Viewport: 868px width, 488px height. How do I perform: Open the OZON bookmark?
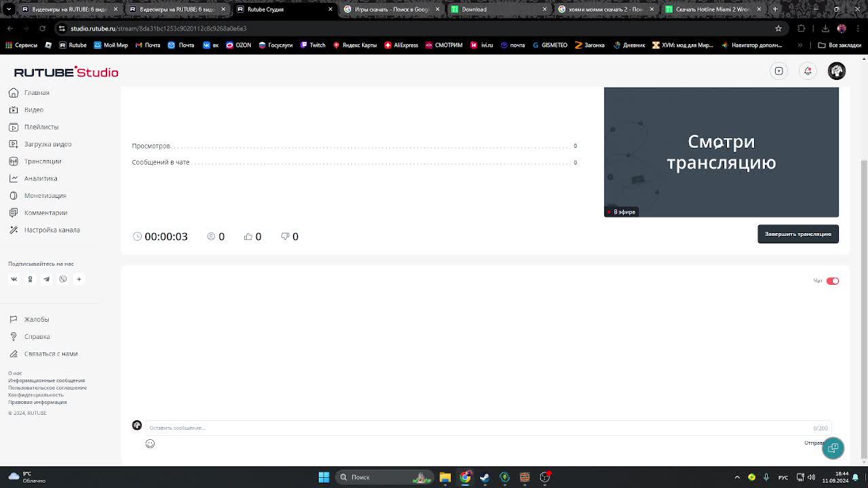(238, 45)
